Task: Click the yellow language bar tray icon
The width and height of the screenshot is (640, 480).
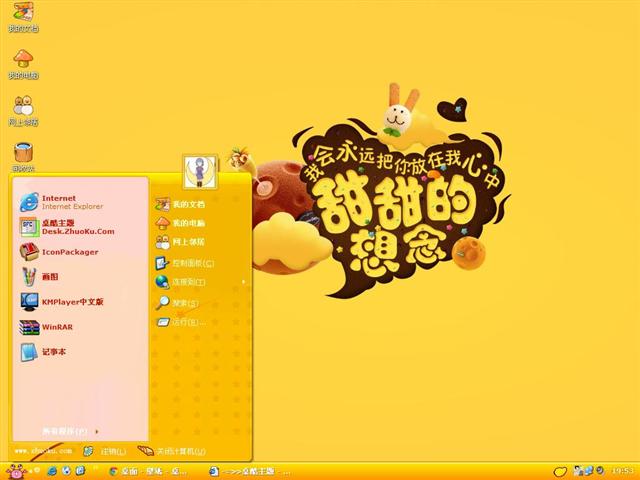Action: coord(560,472)
